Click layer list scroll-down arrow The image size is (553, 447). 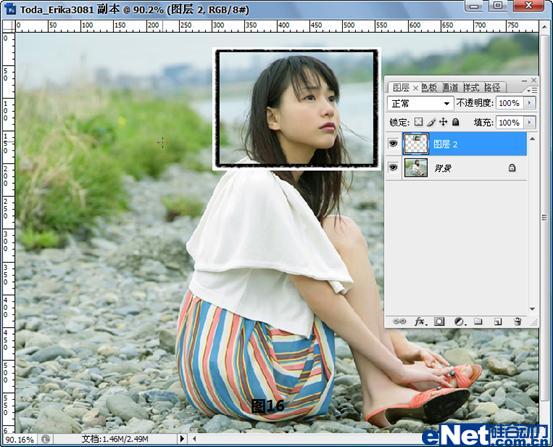click(x=533, y=309)
